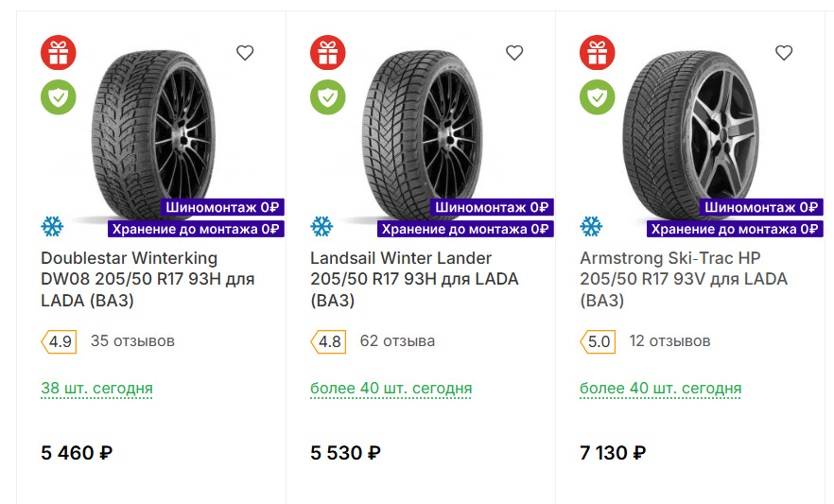View the 35 отзывов reviews for Doublestar
The width and height of the screenshot is (834, 504).
coord(132,341)
